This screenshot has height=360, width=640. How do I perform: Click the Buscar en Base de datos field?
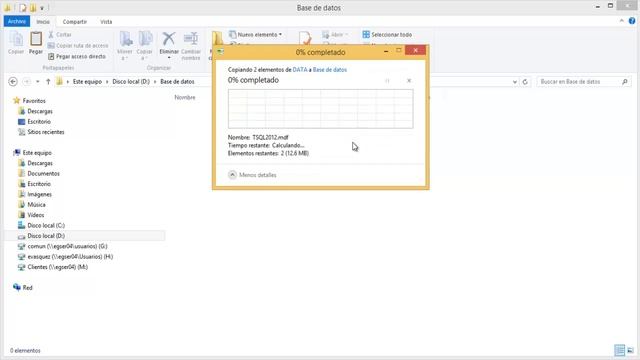[x=584, y=82]
